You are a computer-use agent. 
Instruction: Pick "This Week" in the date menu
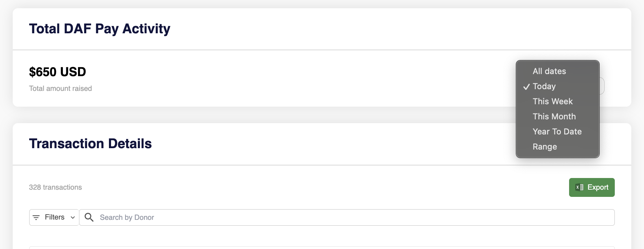[x=553, y=102]
